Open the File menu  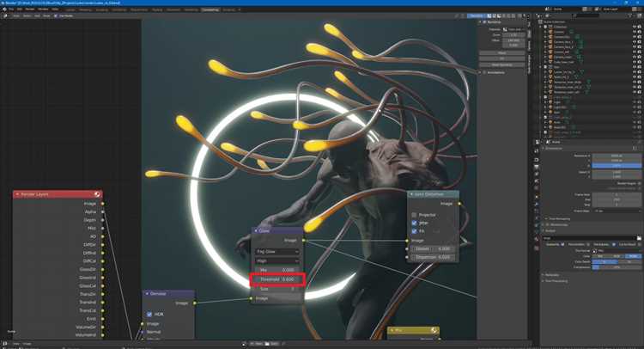pyautogui.click(x=11, y=9)
